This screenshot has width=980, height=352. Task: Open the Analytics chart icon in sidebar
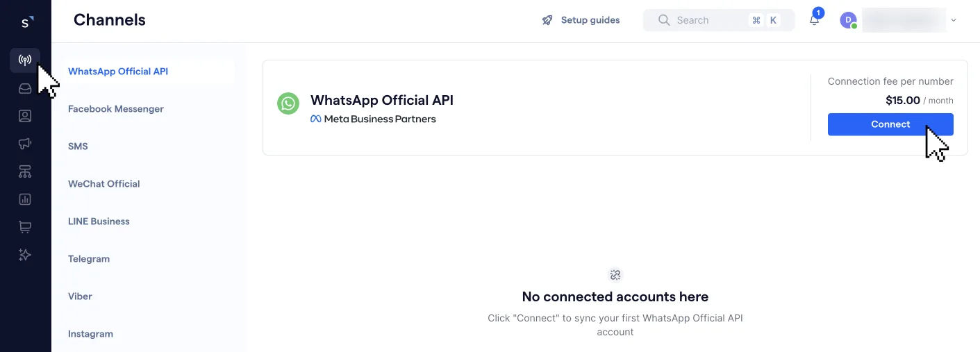tap(25, 199)
